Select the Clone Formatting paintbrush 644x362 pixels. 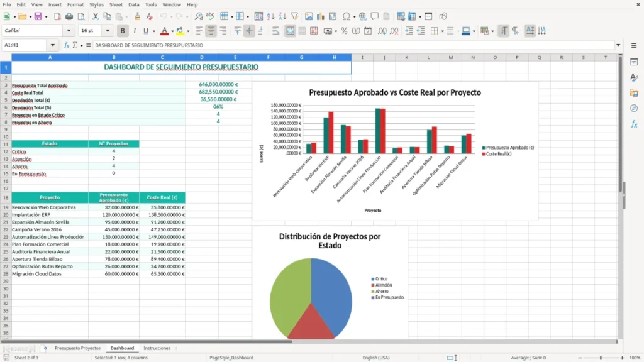[138, 16]
